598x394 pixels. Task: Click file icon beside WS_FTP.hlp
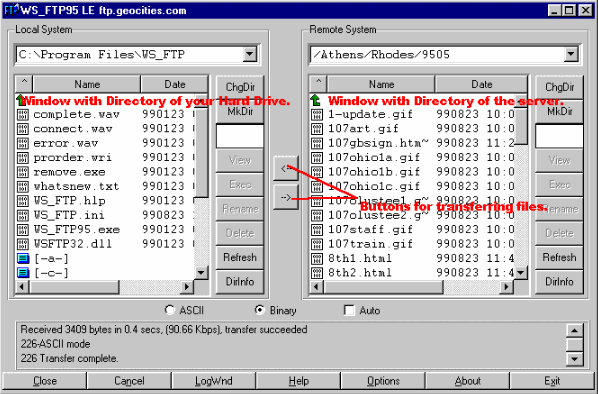(x=23, y=201)
